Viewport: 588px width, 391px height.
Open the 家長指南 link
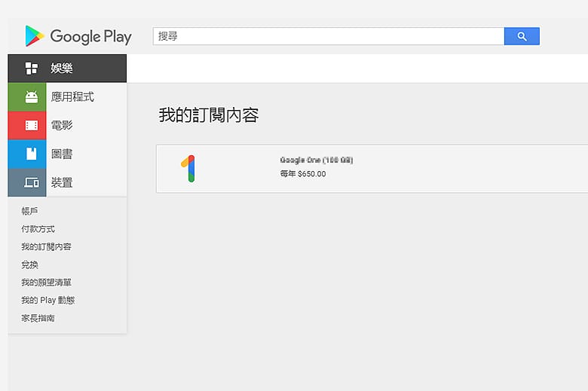point(38,318)
